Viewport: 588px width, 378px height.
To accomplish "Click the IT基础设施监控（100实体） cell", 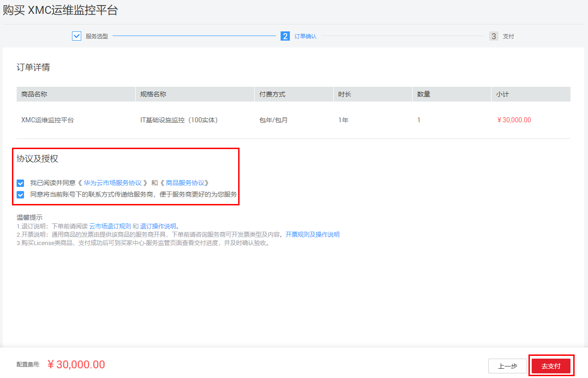I will point(179,120).
